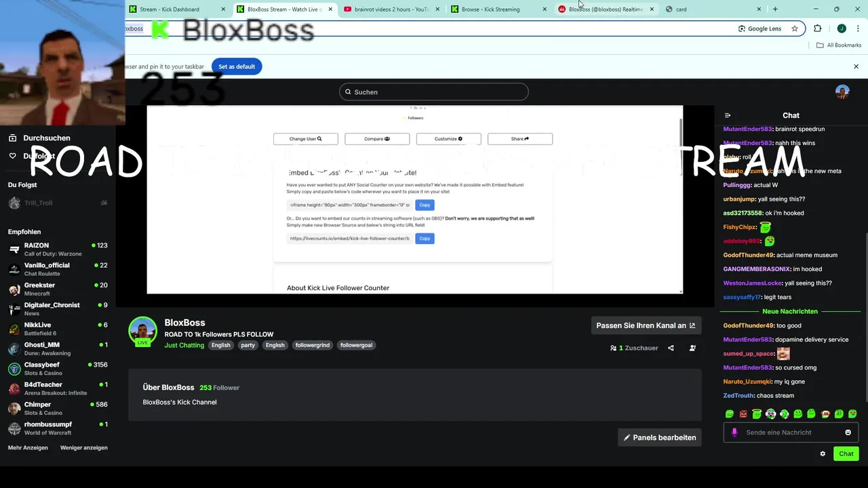Switch to Stream - Kick Dashboard tab
Screen dimensions: 868x488
176,9
